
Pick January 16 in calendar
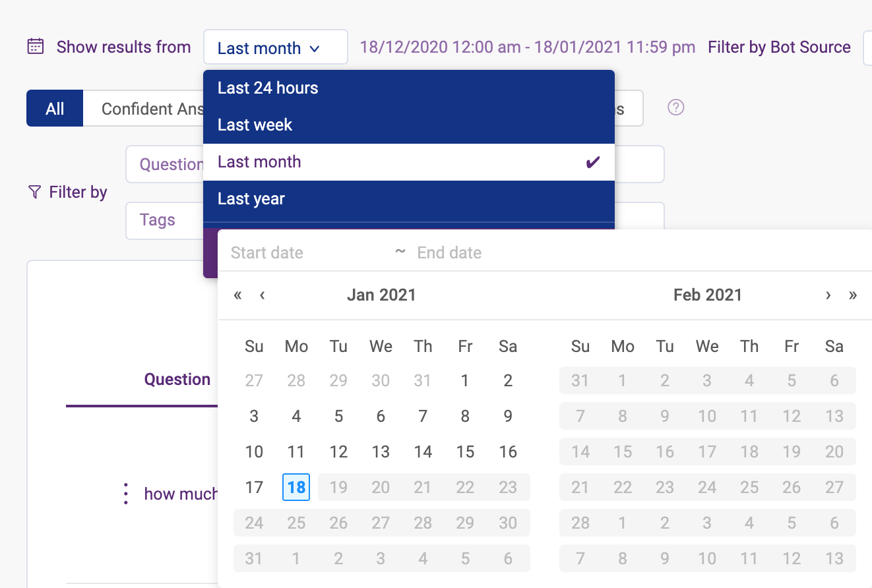click(507, 452)
